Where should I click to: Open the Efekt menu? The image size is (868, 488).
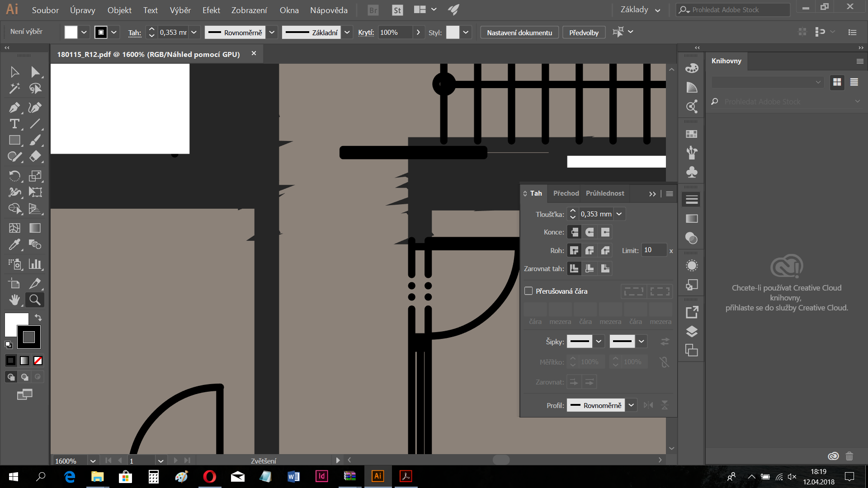211,10
